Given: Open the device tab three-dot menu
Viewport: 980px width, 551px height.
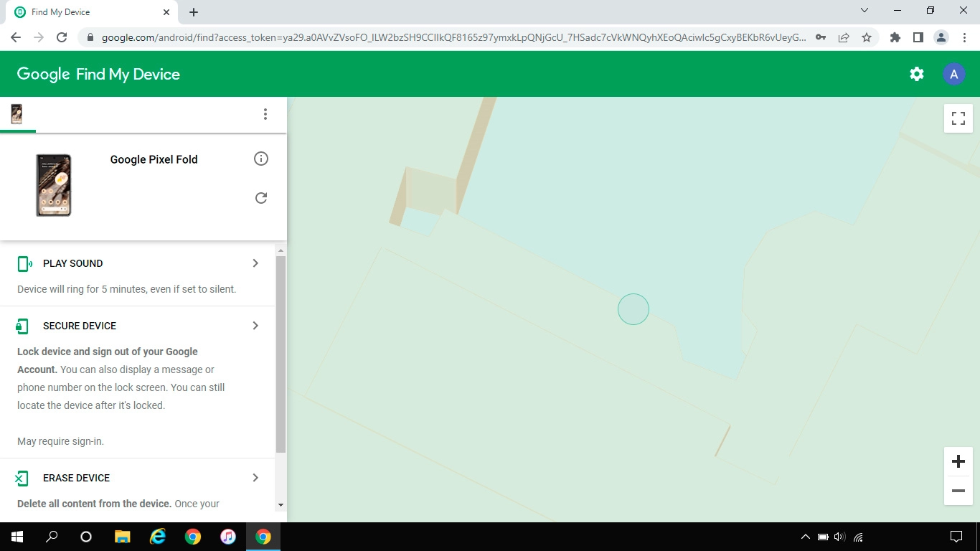Looking at the screenshot, I should (265, 114).
